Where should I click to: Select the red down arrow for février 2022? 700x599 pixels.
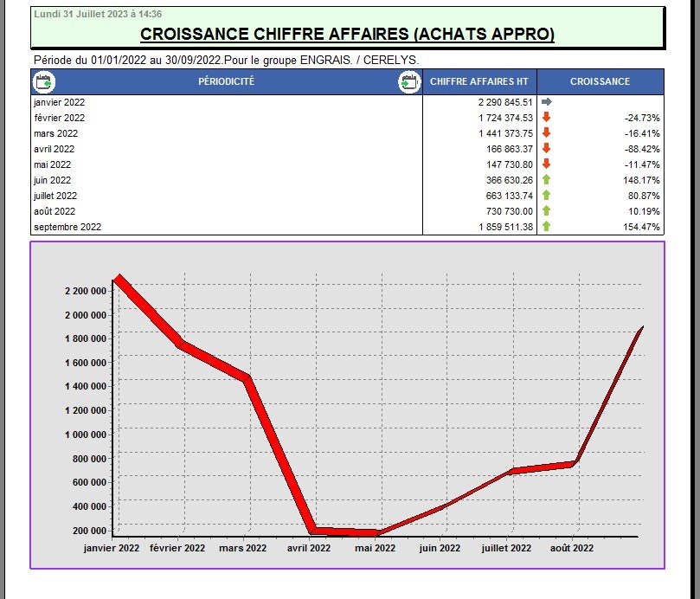click(546, 118)
